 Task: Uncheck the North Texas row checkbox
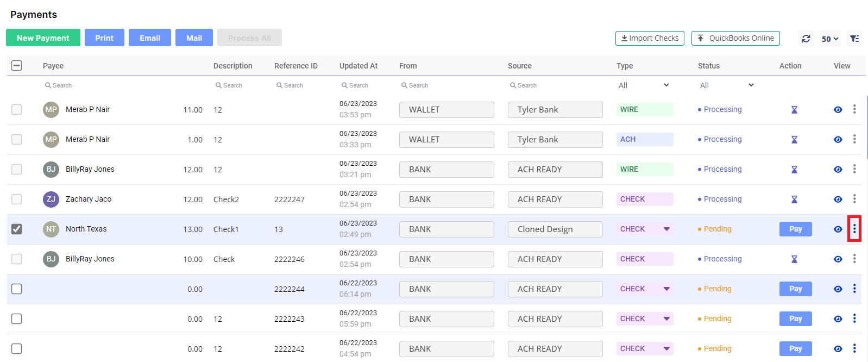click(17, 229)
